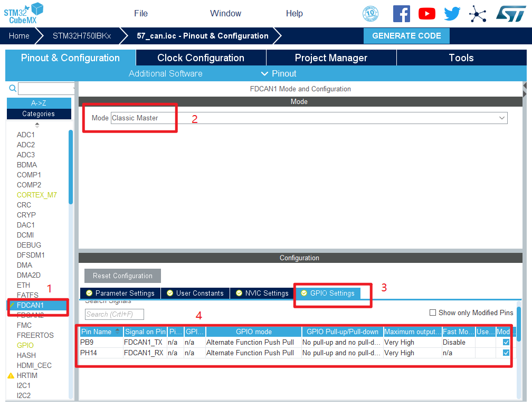The height and width of the screenshot is (407, 532).
Task: Toggle Modified checkbox for PH14 row
Action: point(506,353)
